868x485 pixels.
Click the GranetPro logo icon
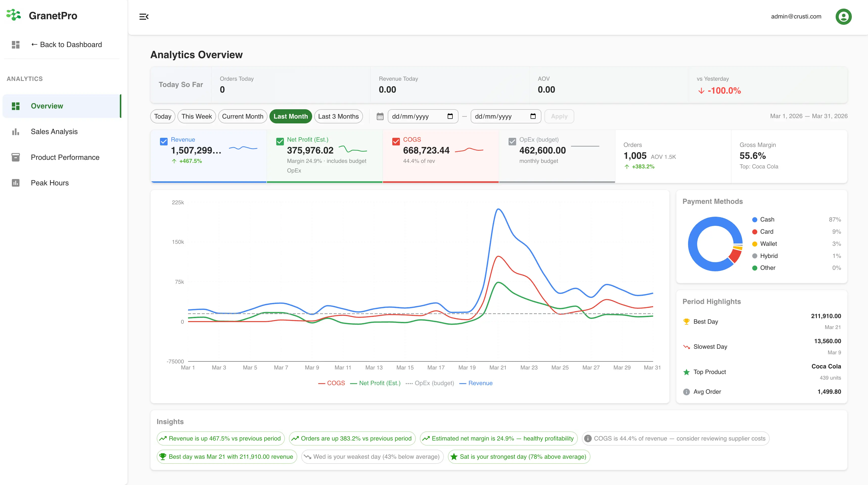pyautogui.click(x=13, y=15)
